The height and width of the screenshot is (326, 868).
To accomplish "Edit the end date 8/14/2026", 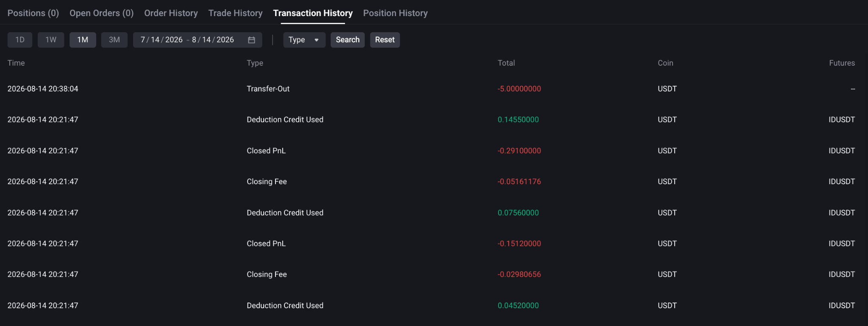I will click(213, 40).
